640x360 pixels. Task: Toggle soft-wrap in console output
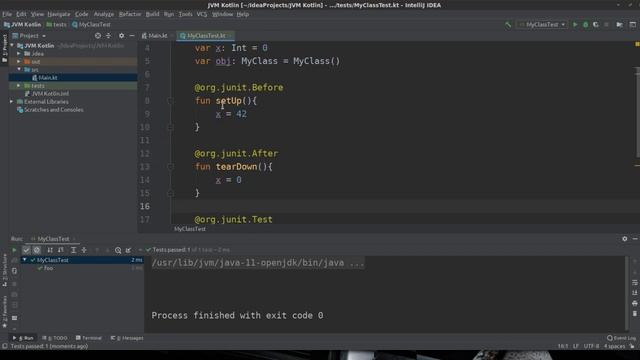[x=635, y=282]
